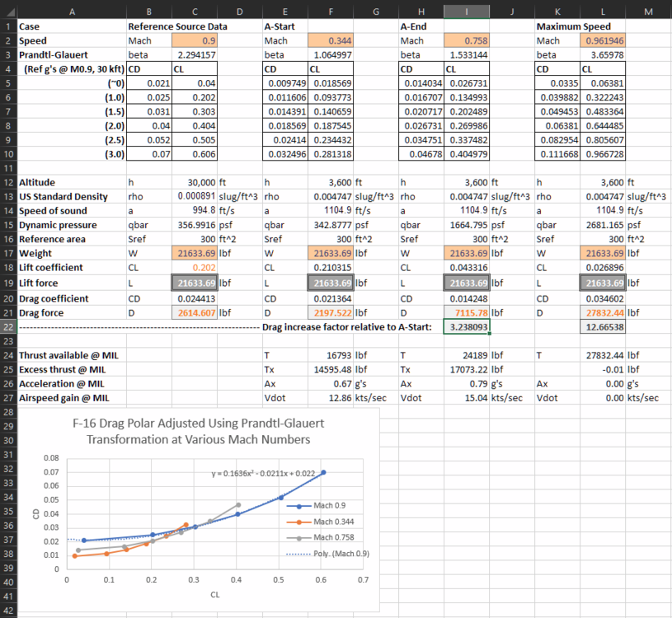
Task: Click drag force value 2197.522
Action: click(x=331, y=312)
